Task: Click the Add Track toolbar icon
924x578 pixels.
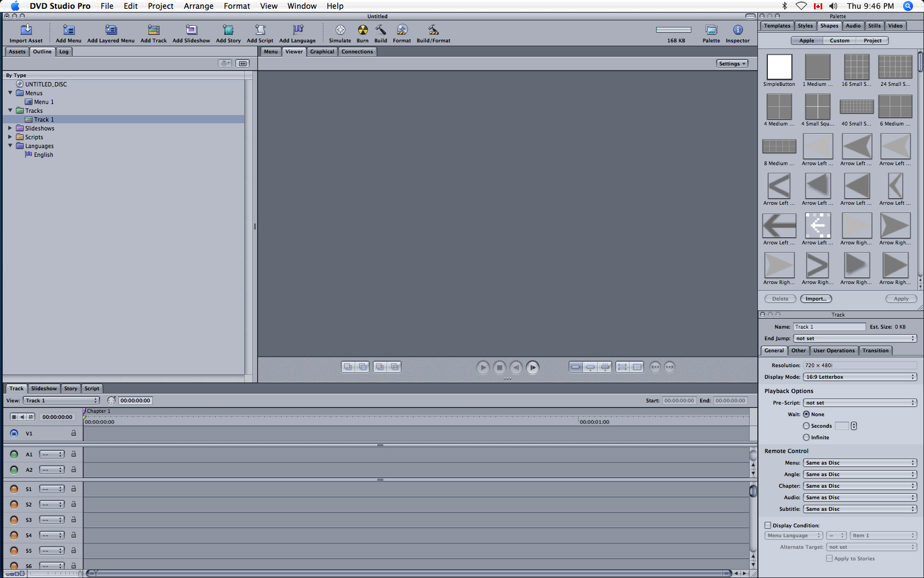Action: pyautogui.click(x=153, y=30)
